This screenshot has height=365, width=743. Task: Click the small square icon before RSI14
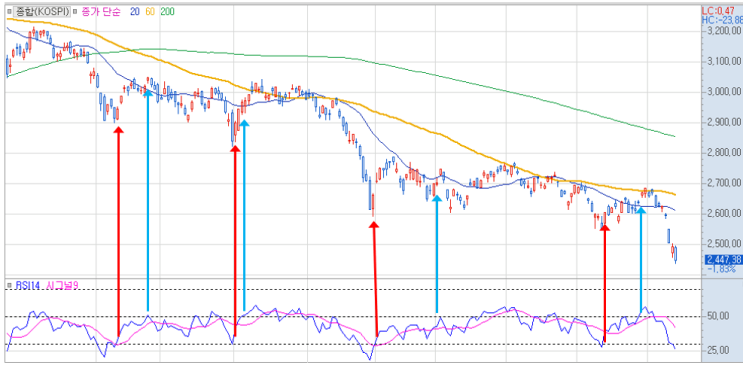tap(10, 285)
